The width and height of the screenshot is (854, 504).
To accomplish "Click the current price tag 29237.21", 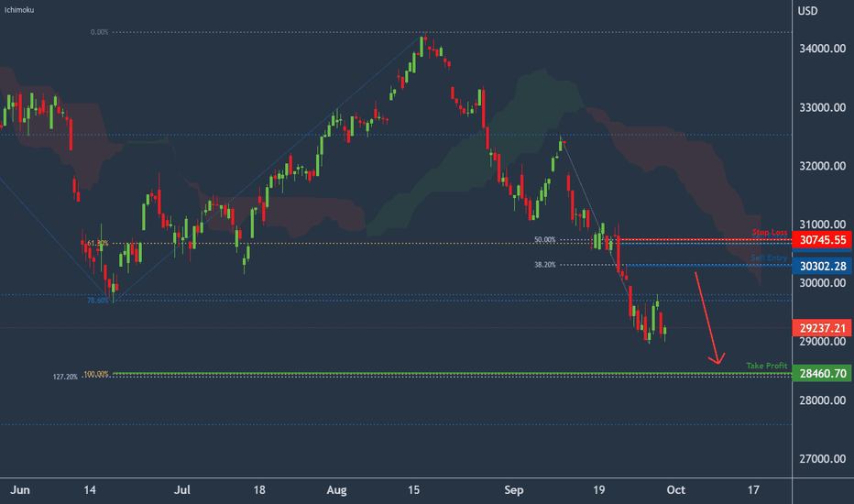I will [x=823, y=328].
